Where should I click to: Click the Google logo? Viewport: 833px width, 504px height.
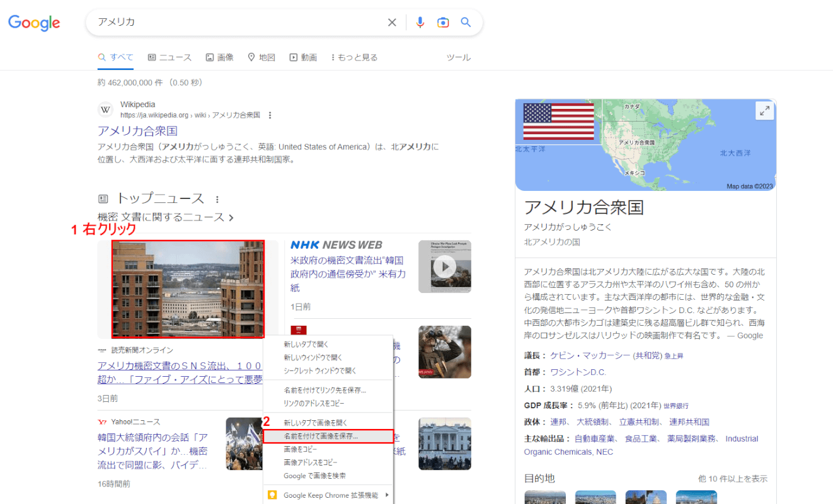coord(34,23)
